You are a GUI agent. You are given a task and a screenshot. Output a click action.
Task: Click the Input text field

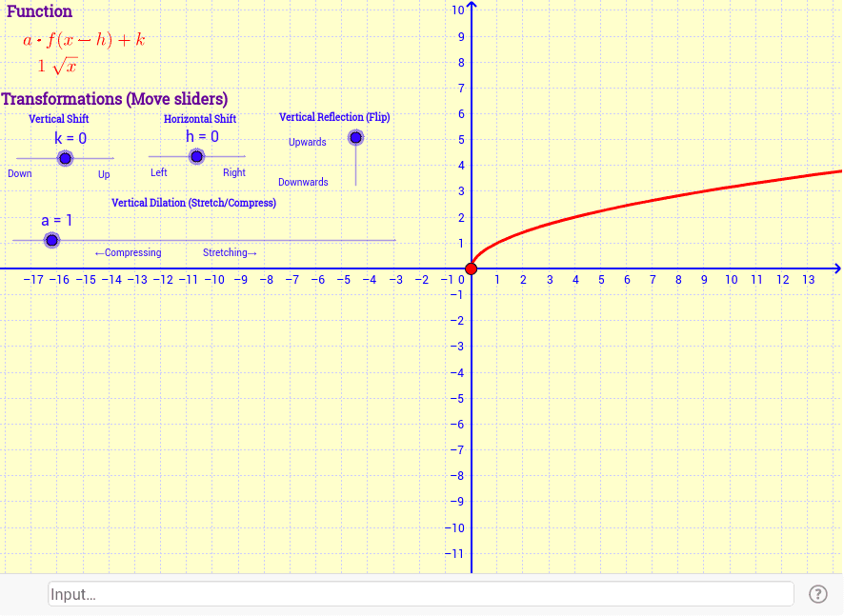[x=421, y=594]
